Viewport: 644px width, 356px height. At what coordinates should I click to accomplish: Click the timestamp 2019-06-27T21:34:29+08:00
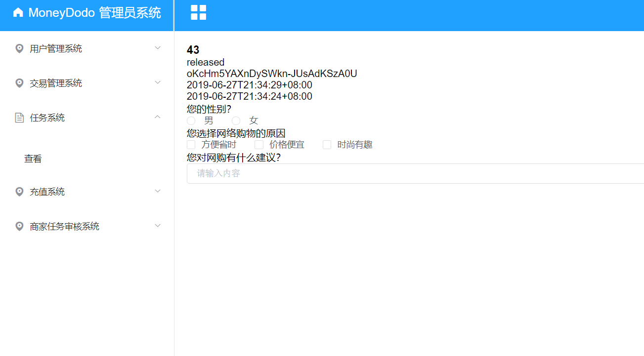click(x=250, y=85)
